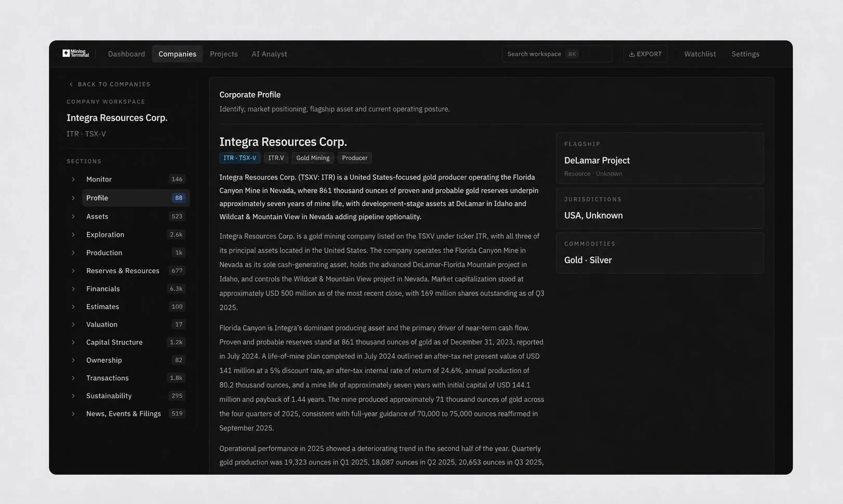
Task: Open the Production section
Action: [136, 253]
